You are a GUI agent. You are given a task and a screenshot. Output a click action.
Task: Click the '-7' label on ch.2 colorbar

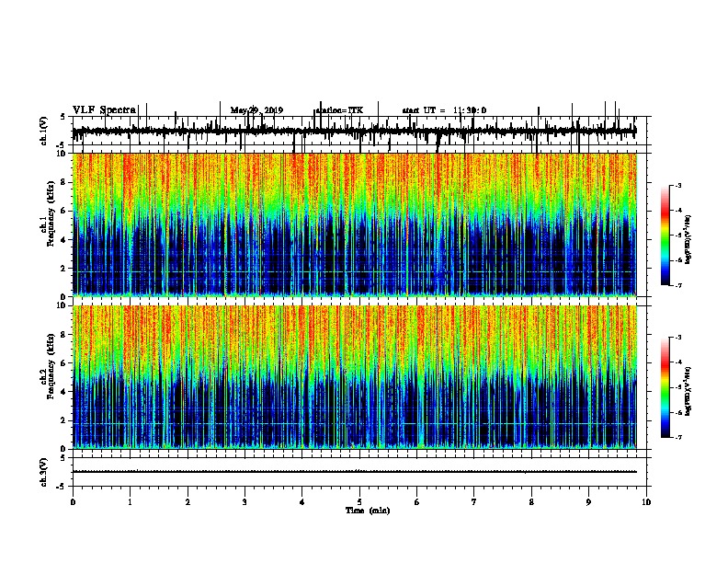[678, 438]
